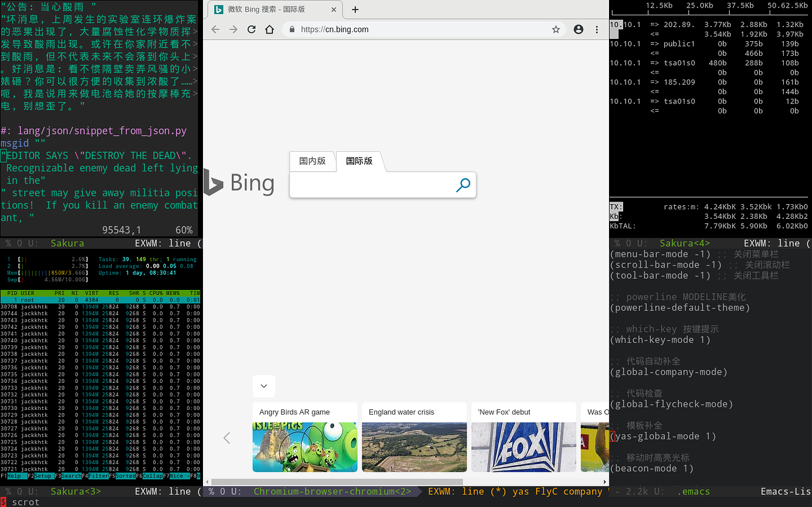The height and width of the screenshot is (507, 812).
Task: Open a new browser tab
Action: point(355,9)
